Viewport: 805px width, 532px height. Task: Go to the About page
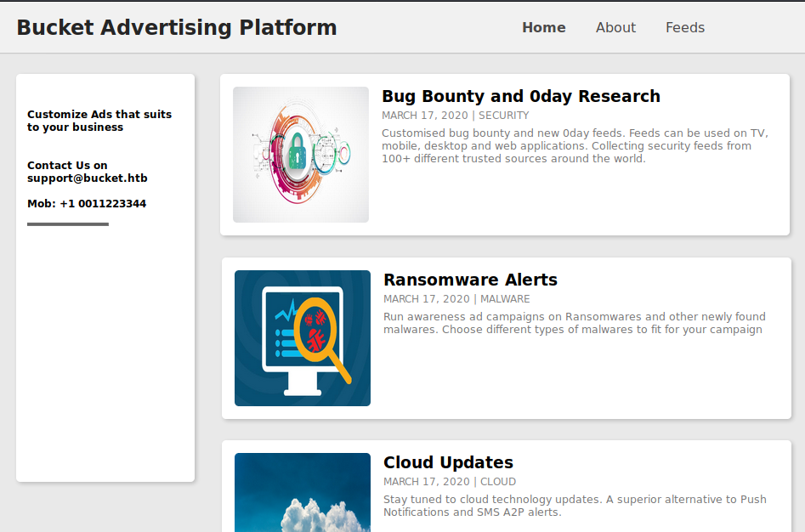[x=615, y=27]
